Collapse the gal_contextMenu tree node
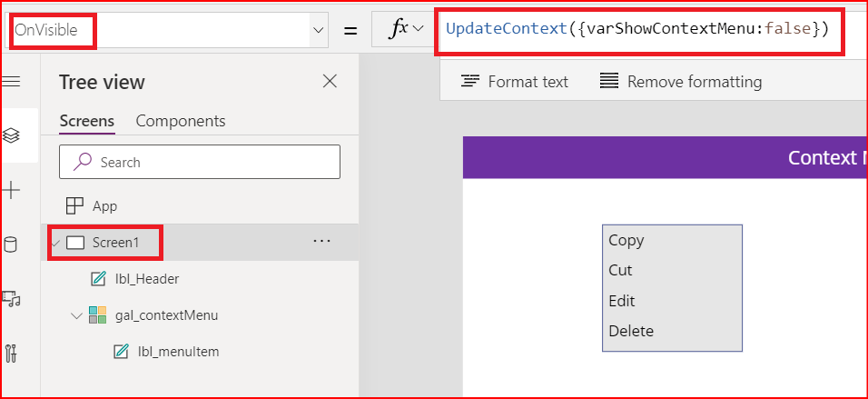 (75, 315)
